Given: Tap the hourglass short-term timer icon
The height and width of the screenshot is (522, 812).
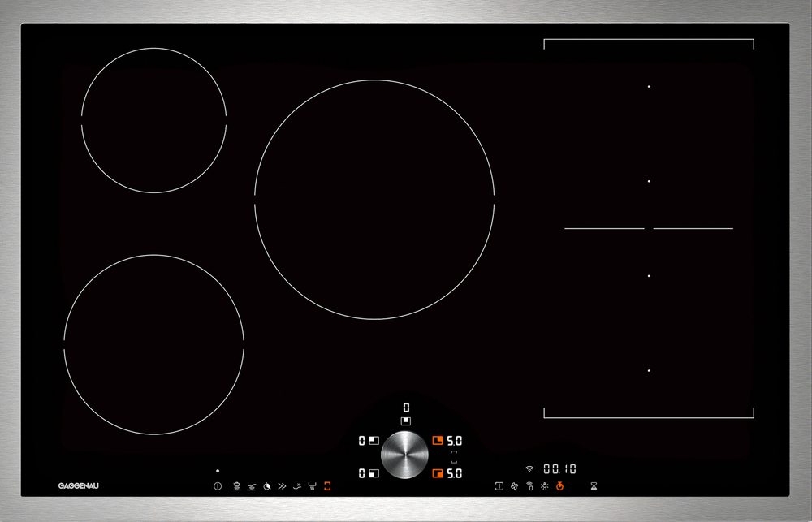Looking at the screenshot, I should tap(594, 486).
